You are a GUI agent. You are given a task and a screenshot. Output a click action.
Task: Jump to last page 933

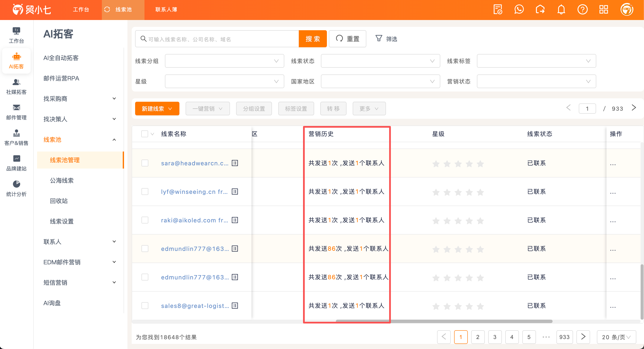point(564,337)
